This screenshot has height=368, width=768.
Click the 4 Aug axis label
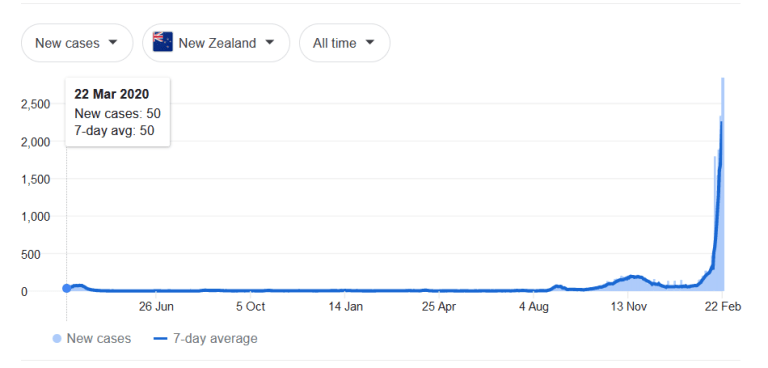click(x=534, y=307)
